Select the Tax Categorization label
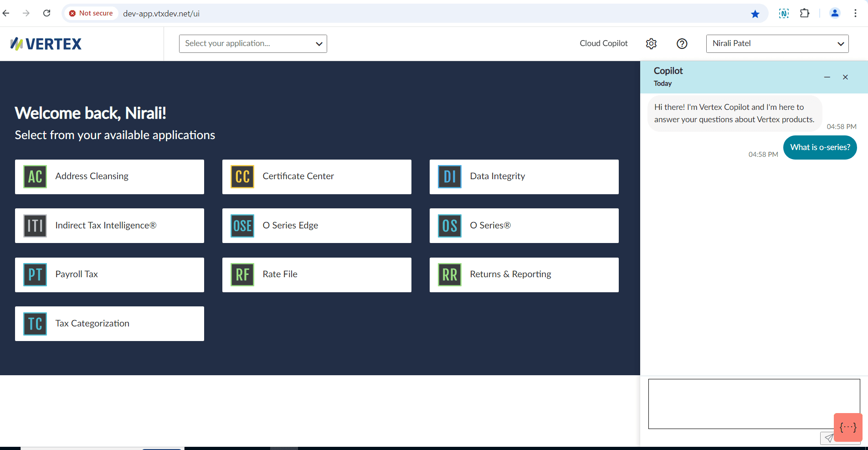Viewport: 868px width, 450px height. [x=92, y=323]
